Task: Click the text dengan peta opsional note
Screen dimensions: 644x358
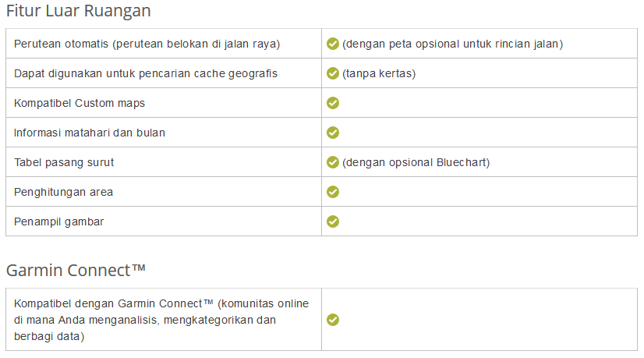Action: click(x=452, y=44)
